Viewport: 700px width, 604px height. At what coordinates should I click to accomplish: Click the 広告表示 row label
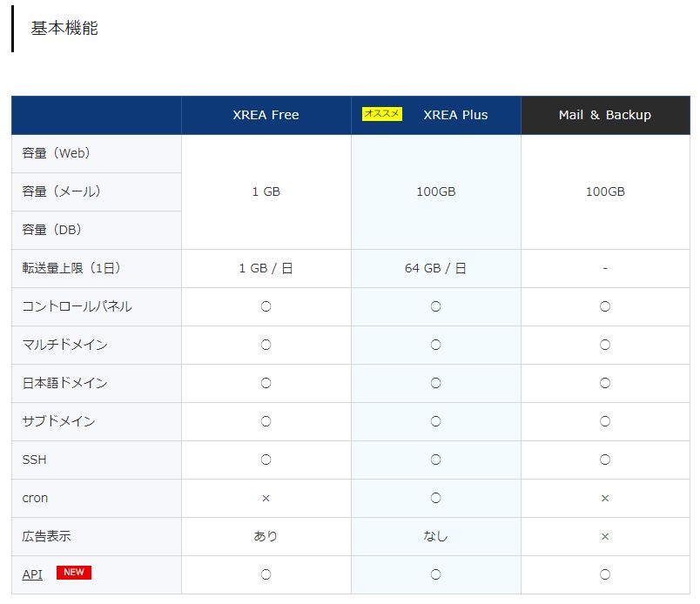click(46, 536)
